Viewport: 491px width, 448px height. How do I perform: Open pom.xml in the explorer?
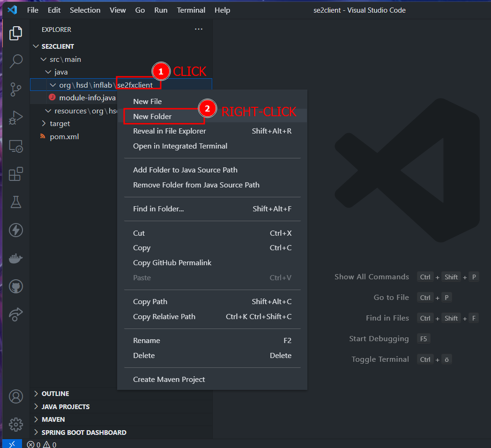(x=64, y=136)
